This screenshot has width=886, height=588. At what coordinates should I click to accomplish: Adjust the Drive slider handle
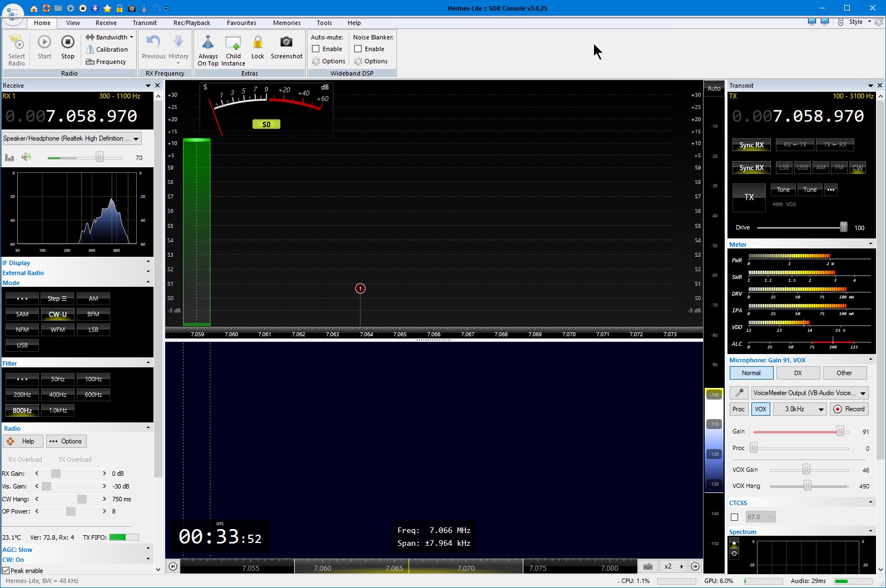click(x=843, y=227)
